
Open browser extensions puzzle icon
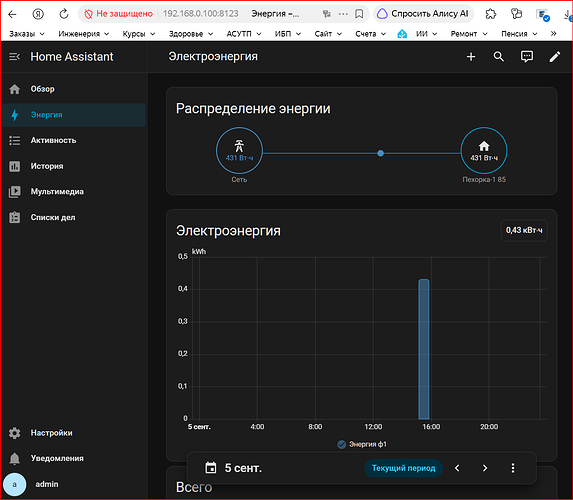(491, 14)
